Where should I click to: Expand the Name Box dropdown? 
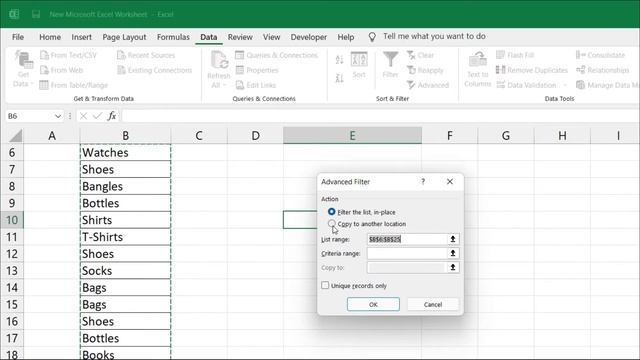point(58,116)
